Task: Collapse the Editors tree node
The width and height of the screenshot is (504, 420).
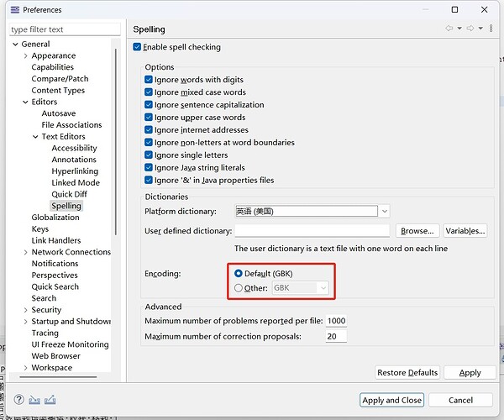Action: 25,102
